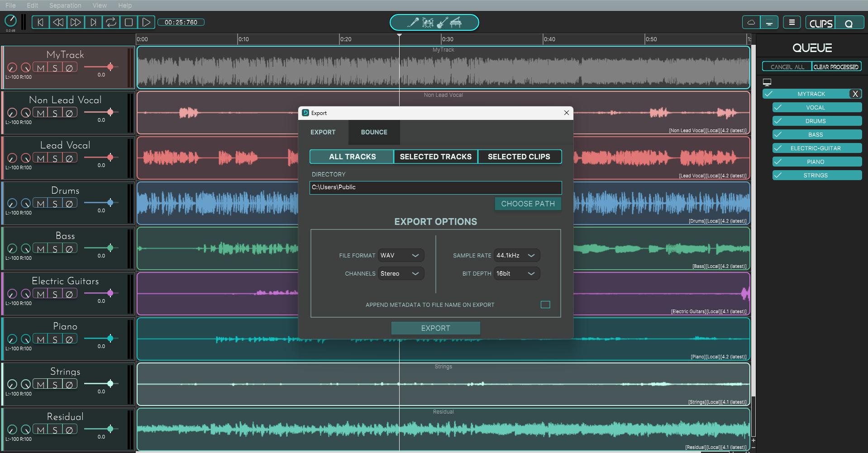868x453 pixels.
Task: Open the sample rate dropdown
Action: [x=516, y=255]
